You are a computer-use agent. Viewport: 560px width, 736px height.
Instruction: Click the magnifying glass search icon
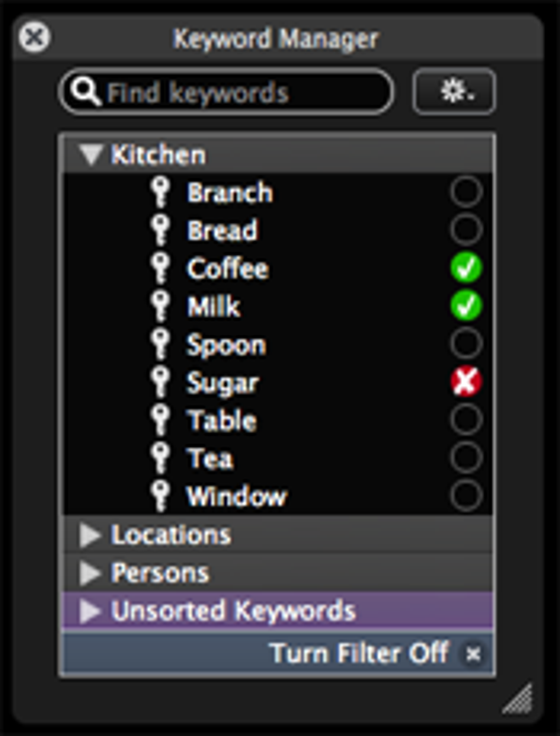(x=86, y=92)
